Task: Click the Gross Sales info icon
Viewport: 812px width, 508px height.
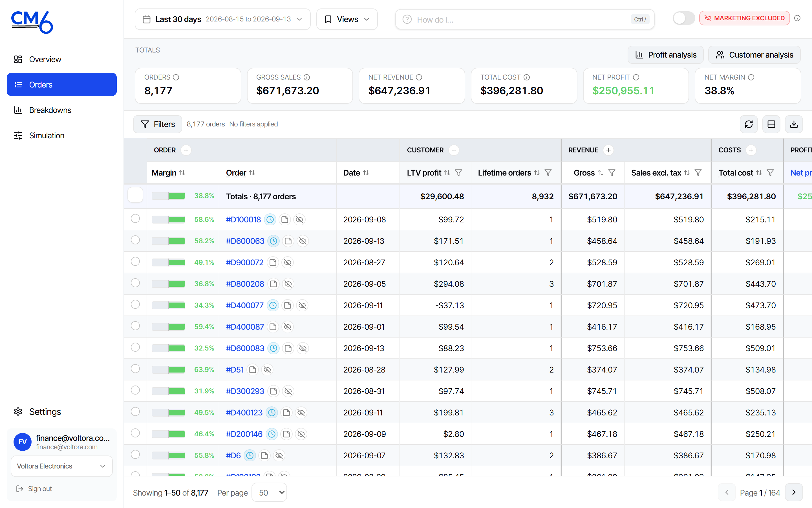Action: coord(307,77)
